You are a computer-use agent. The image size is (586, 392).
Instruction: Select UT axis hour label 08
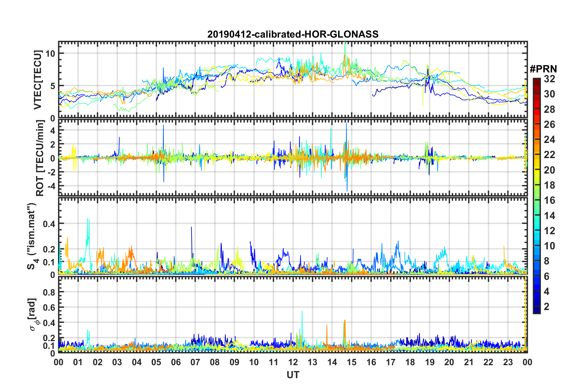pyautogui.click(x=215, y=362)
